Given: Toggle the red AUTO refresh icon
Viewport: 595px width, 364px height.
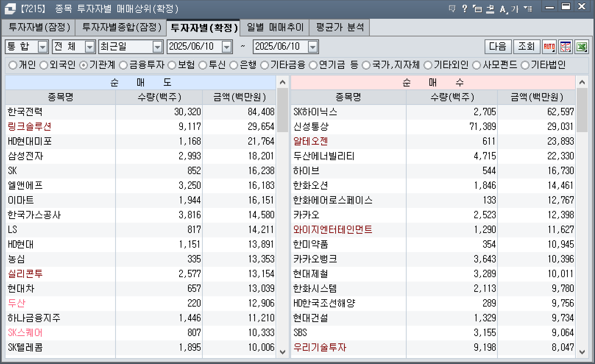Looking at the screenshot, I should pos(549,47).
